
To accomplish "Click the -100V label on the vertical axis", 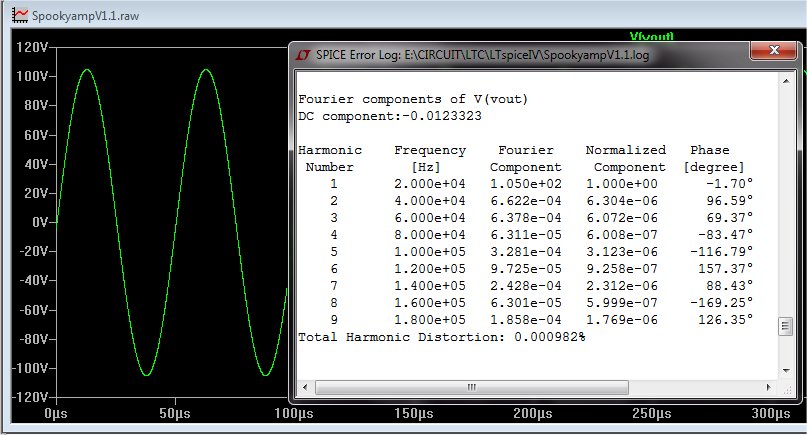I will click(29, 369).
